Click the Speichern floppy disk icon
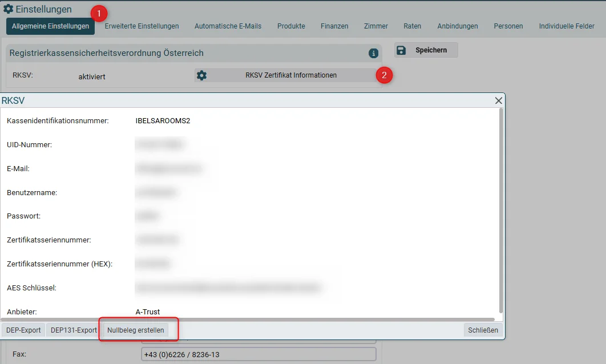 click(x=401, y=50)
